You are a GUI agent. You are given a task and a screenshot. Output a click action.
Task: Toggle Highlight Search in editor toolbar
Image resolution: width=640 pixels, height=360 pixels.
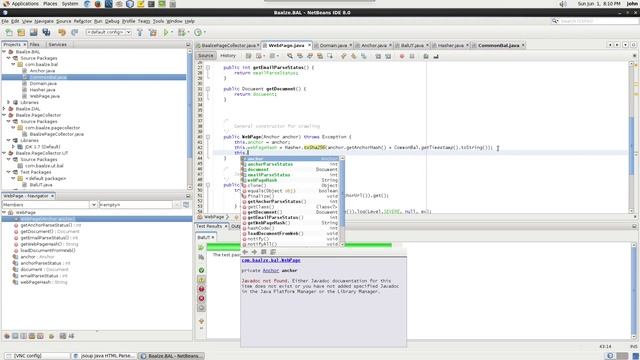[320, 56]
